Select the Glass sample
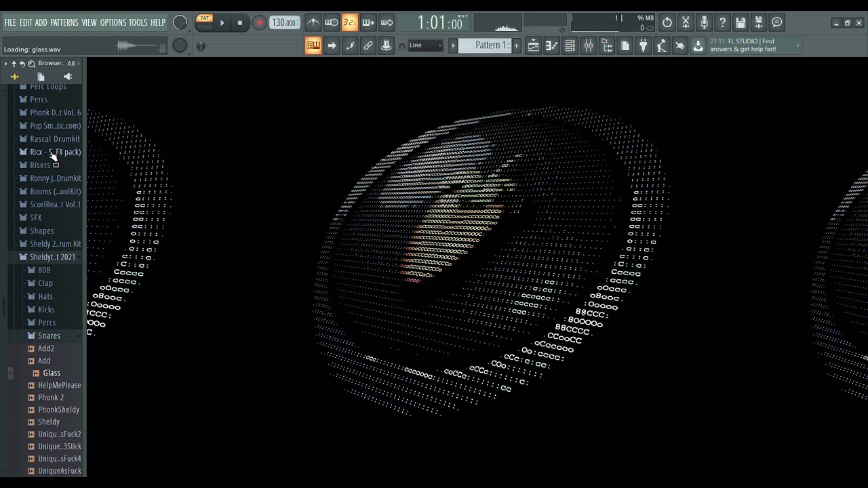The image size is (868, 488). (x=52, y=373)
